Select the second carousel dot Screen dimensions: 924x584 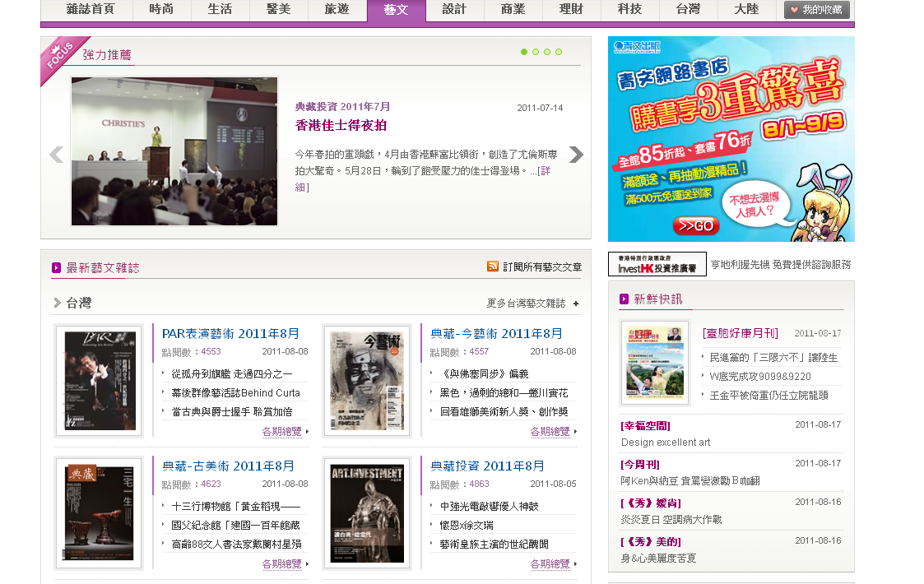[536, 52]
